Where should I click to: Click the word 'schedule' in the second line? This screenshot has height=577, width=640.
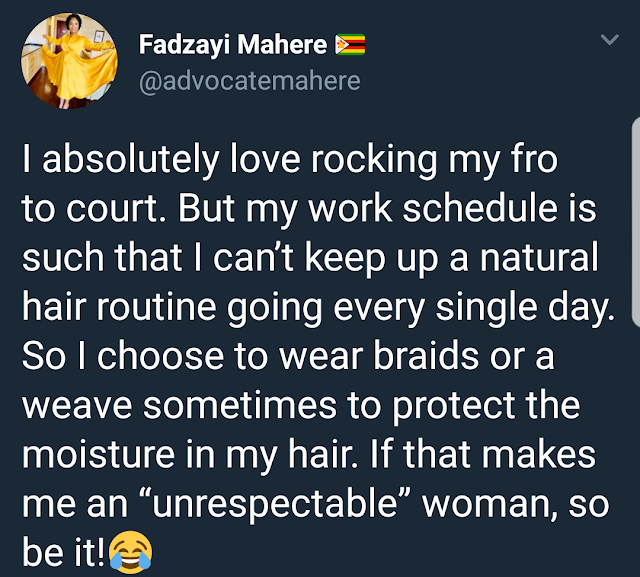pos(480,208)
